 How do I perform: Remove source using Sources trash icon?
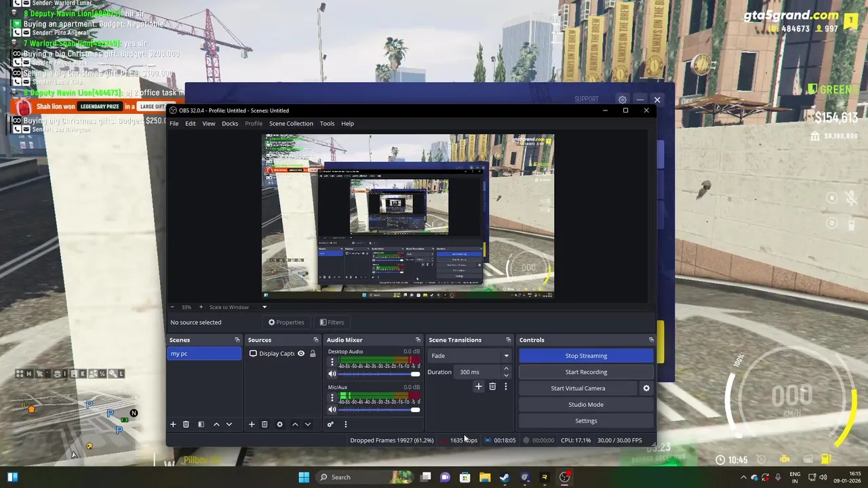(x=264, y=424)
